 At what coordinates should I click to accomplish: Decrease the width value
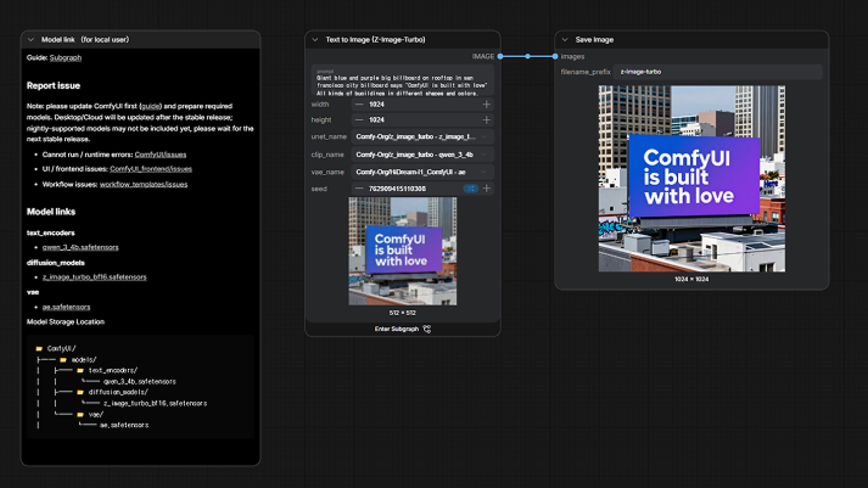(359, 104)
